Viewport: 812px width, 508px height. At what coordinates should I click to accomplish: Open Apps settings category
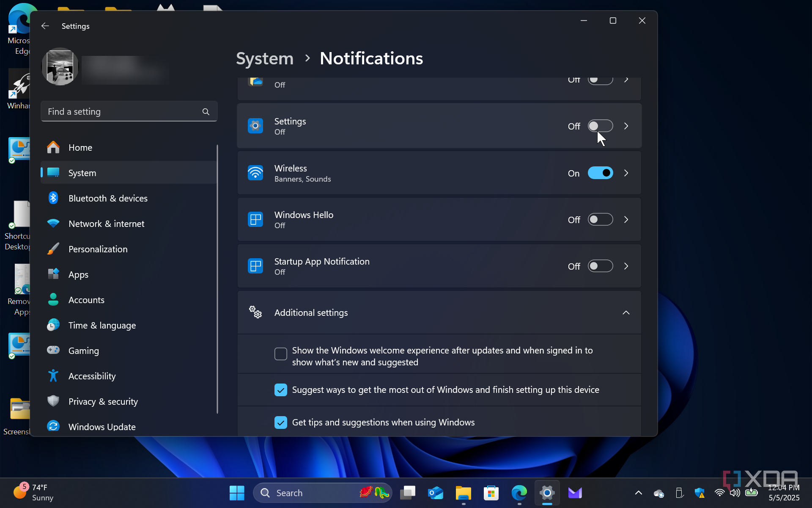(129, 274)
